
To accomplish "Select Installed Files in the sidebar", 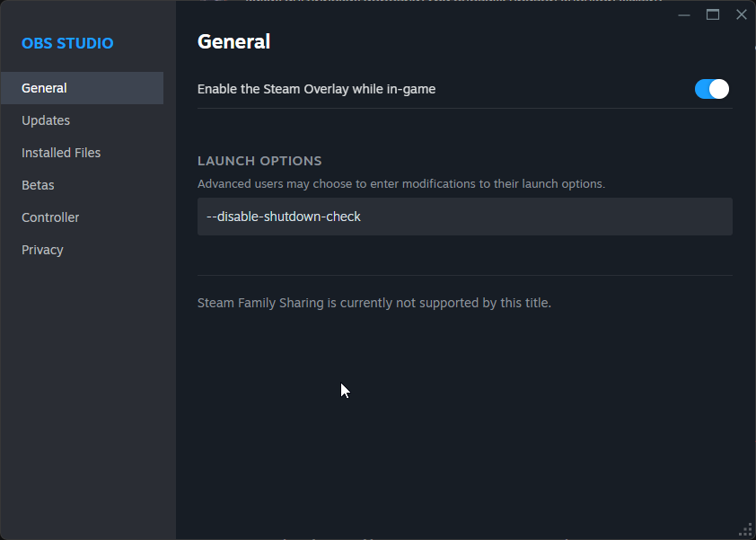I will point(61,153).
